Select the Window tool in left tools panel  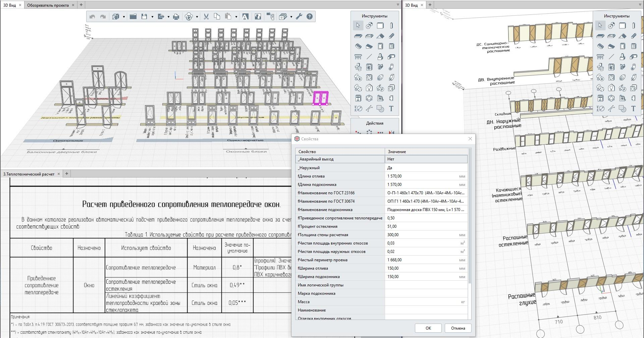coord(391,46)
